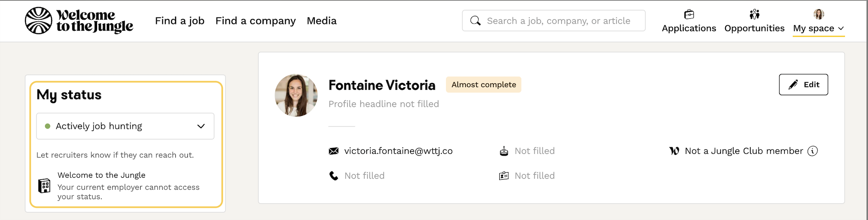868x220 pixels.
Task: Navigate to the Media section
Action: pyautogui.click(x=321, y=21)
